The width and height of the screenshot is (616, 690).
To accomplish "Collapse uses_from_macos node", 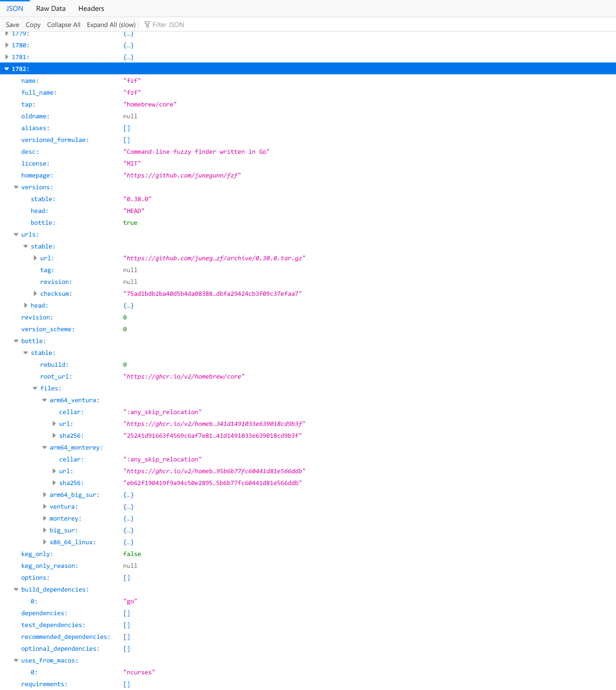I will [x=16, y=660].
